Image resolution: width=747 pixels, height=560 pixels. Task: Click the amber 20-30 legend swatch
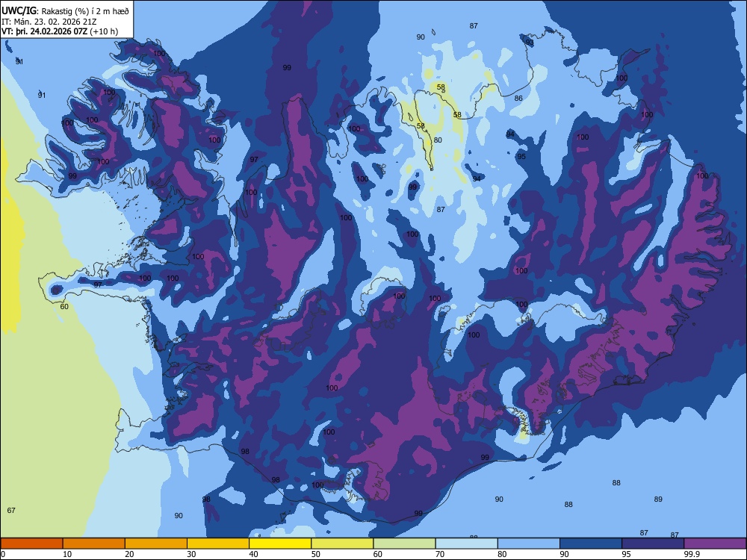click(x=156, y=544)
